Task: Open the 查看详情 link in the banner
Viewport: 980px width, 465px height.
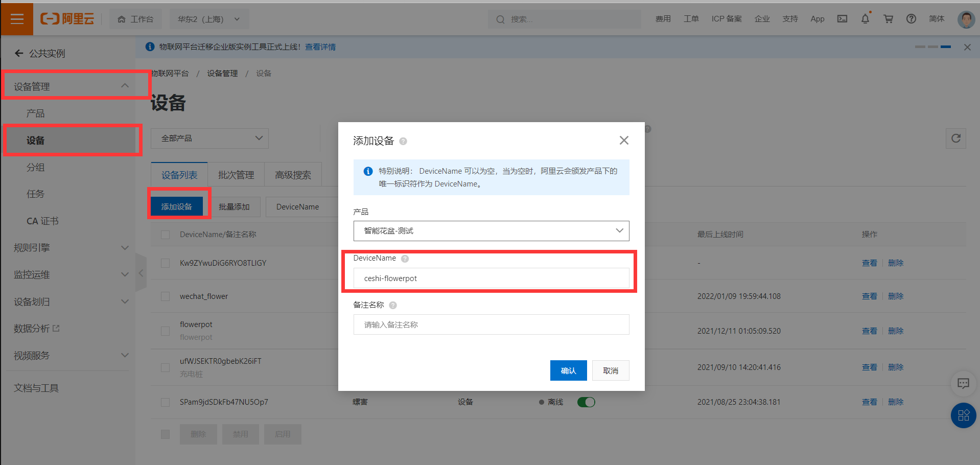Action: 320,47
